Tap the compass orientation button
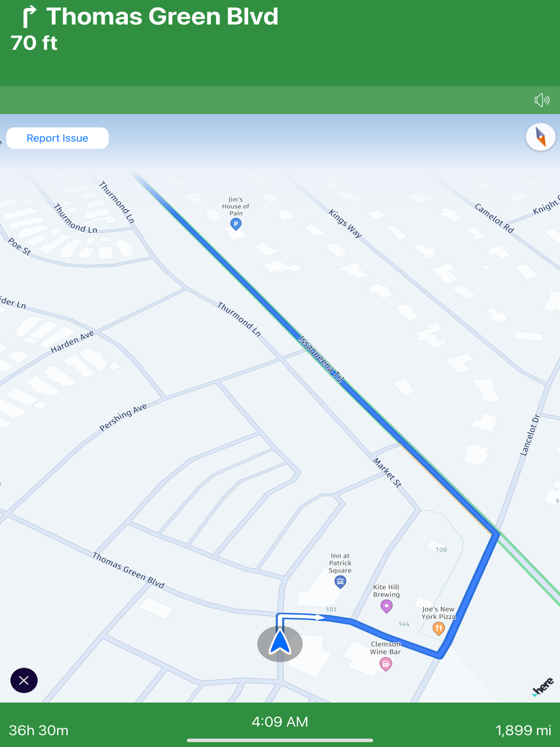Screen dimensions: 560x747 (x=540, y=137)
